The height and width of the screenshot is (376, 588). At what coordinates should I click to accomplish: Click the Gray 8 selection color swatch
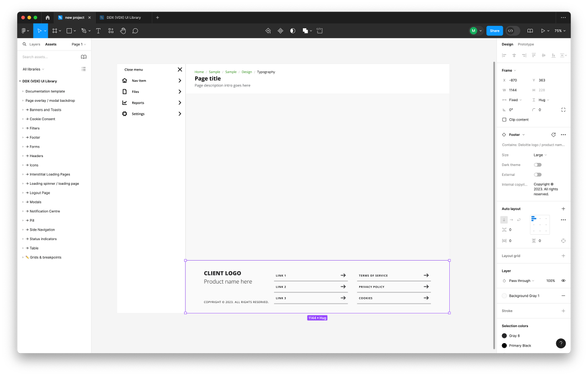point(505,336)
